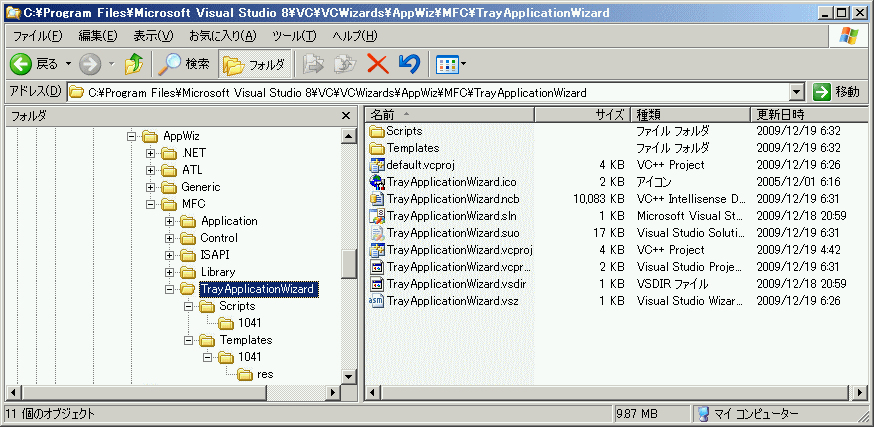Click the Forward arrow button
The image size is (874, 427).
tap(90, 65)
